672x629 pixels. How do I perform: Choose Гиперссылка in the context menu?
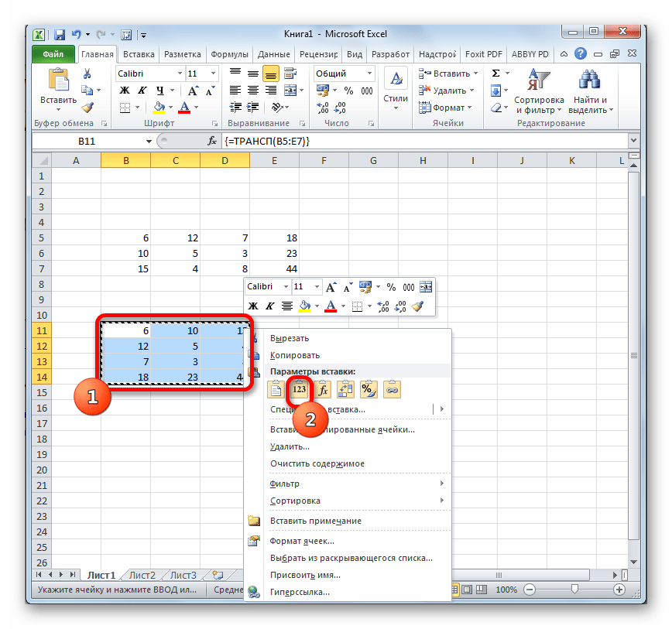(x=300, y=592)
